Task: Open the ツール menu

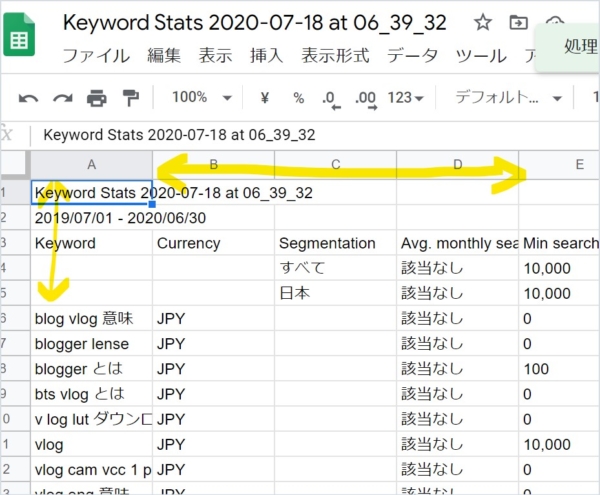Action: click(481, 56)
